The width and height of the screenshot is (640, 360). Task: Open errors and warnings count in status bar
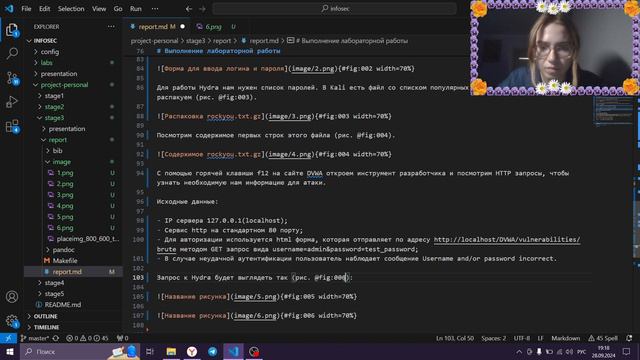pos(87,338)
